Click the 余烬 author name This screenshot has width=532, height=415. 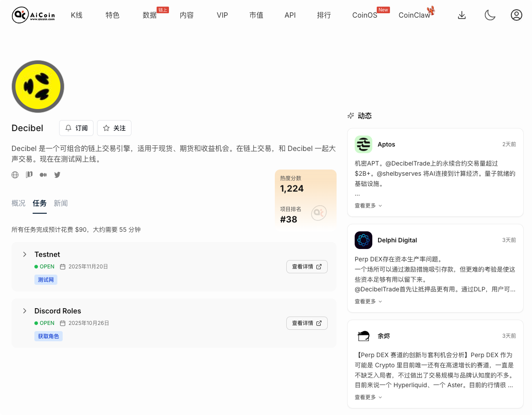tap(384, 336)
